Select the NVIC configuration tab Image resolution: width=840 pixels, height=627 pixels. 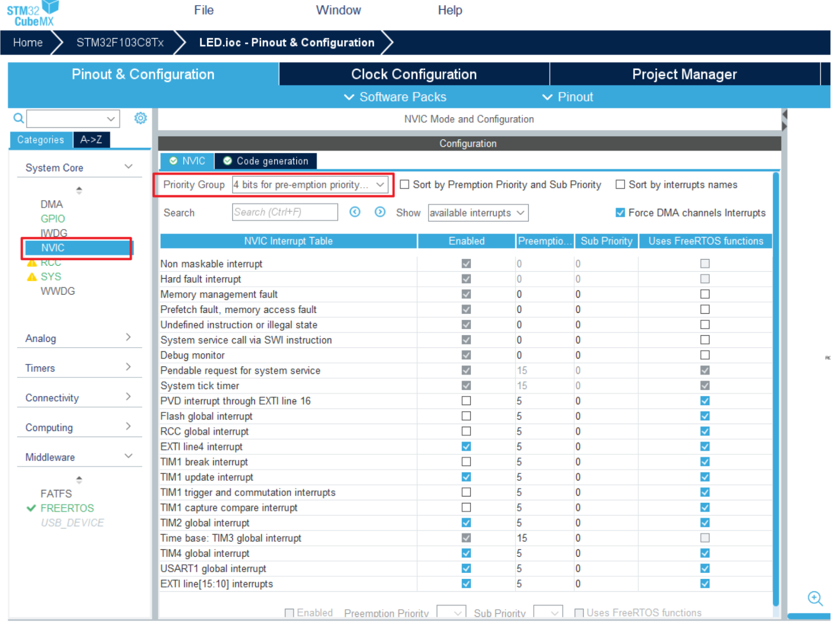click(187, 161)
